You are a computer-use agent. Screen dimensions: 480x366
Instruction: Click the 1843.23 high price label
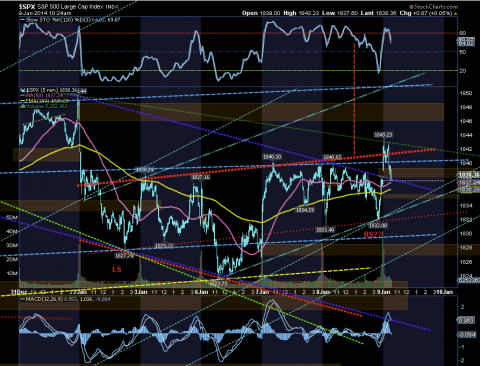pyautogui.click(x=383, y=135)
